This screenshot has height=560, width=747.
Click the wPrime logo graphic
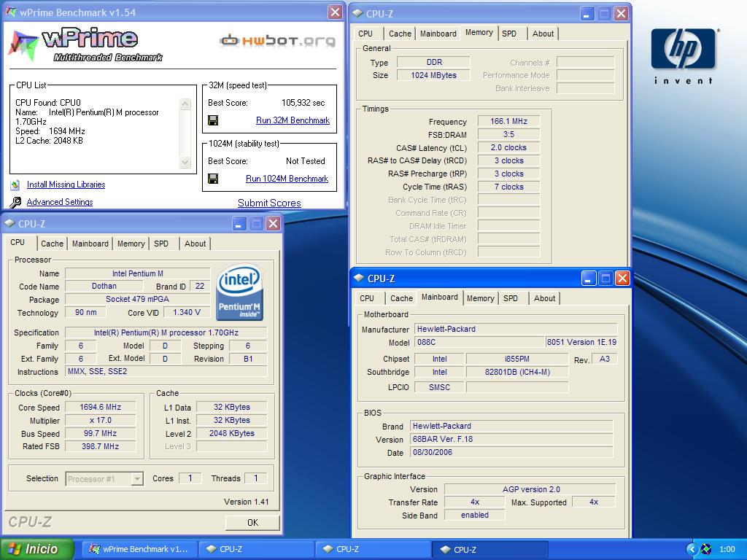coord(86,45)
